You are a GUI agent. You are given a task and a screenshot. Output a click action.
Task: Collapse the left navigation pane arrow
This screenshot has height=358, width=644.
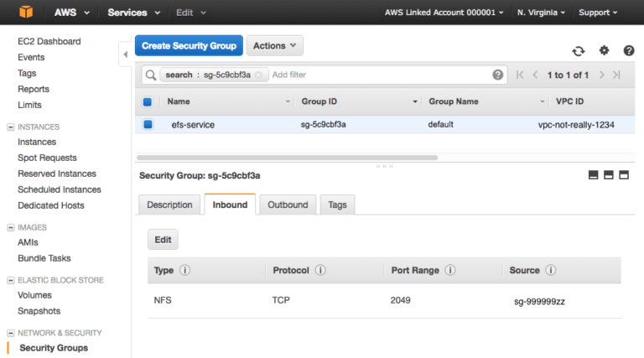point(125,54)
